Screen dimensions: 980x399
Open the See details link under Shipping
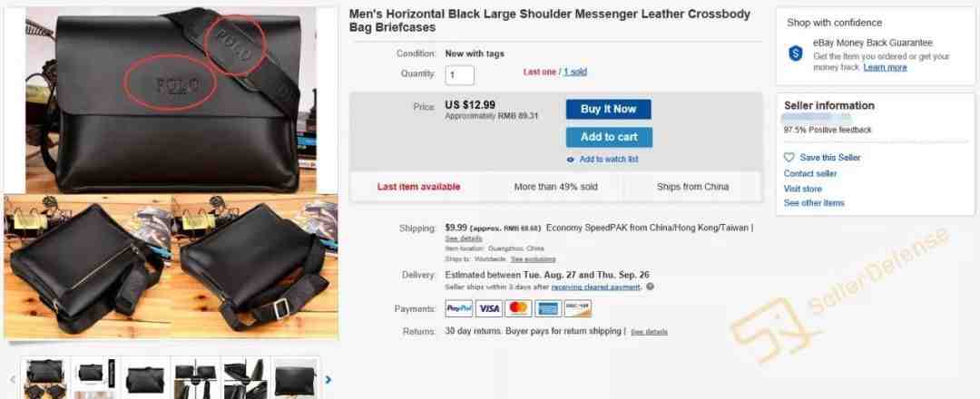pyautogui.click(x=463, y=238)
